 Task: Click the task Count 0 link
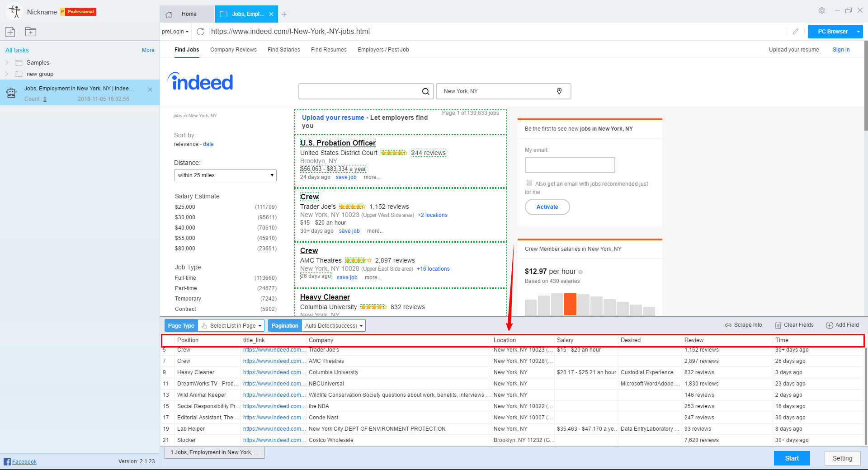coord(45,99)
